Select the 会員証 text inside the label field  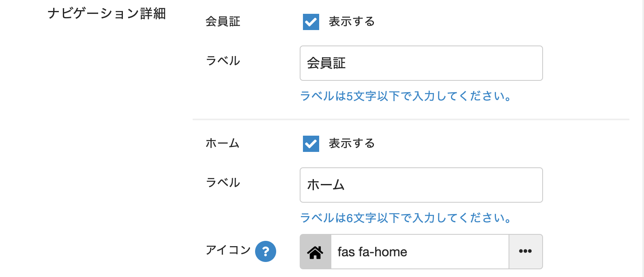coord(326,63)
